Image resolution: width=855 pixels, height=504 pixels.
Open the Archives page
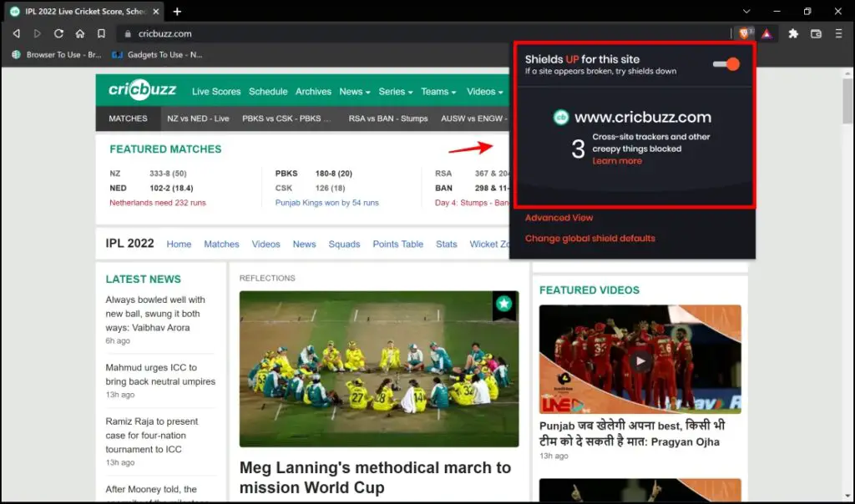[x=313, y=92]
